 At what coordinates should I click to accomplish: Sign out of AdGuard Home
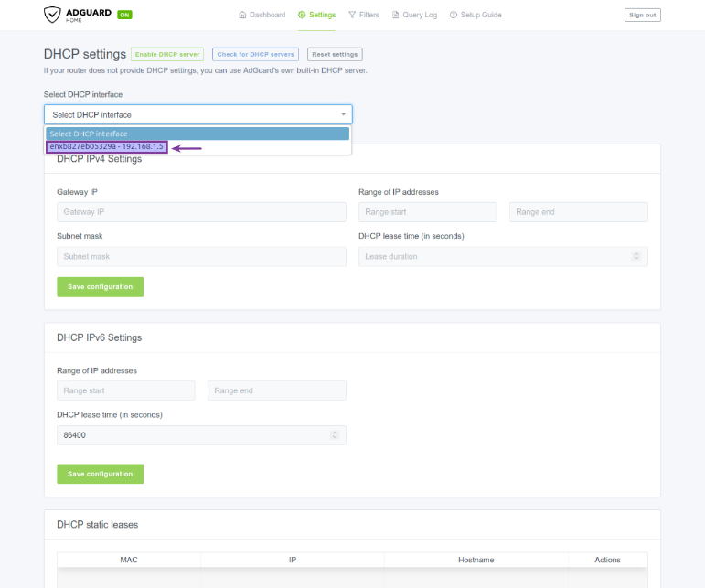tap(642, 16)
